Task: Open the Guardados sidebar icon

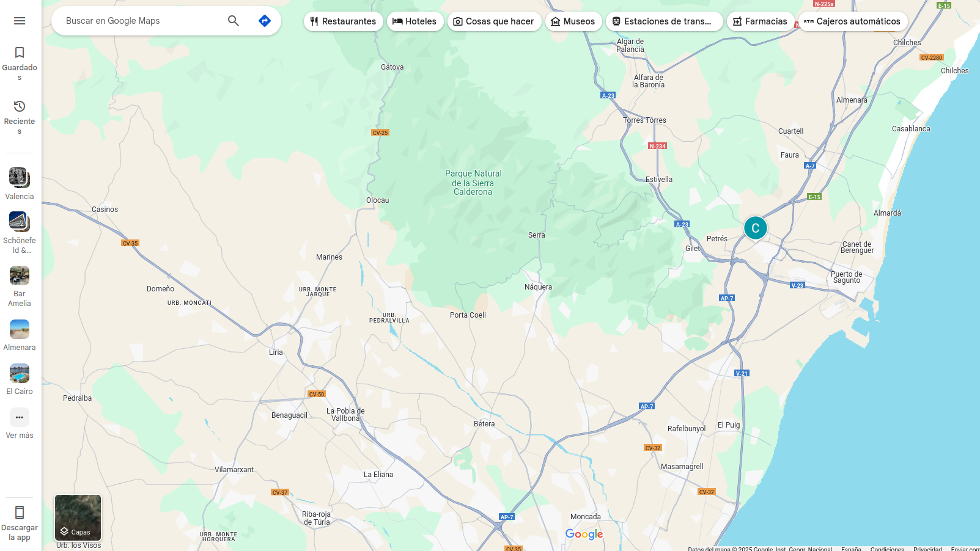Action: tap(20, 52)
